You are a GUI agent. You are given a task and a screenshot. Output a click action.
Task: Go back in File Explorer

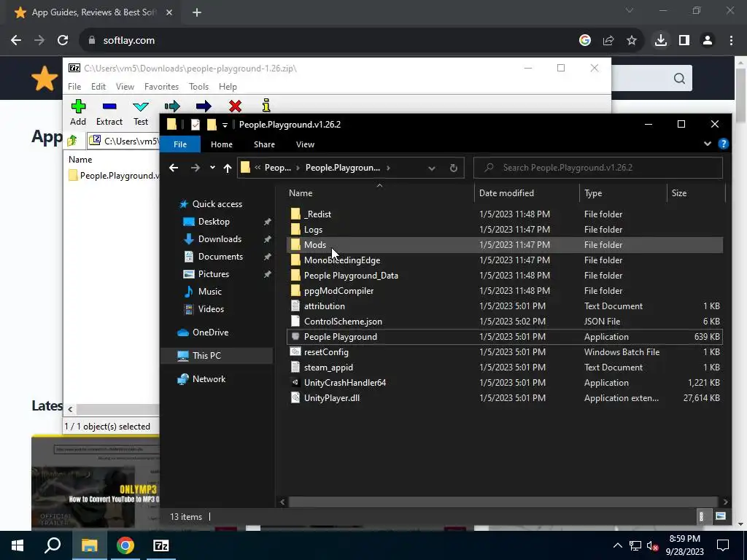tap(174, 168)
